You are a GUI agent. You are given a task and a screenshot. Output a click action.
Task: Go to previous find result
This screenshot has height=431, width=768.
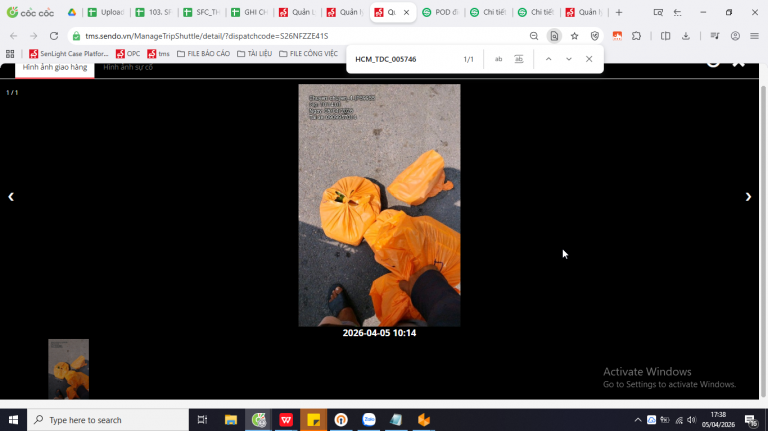[549, 59]
